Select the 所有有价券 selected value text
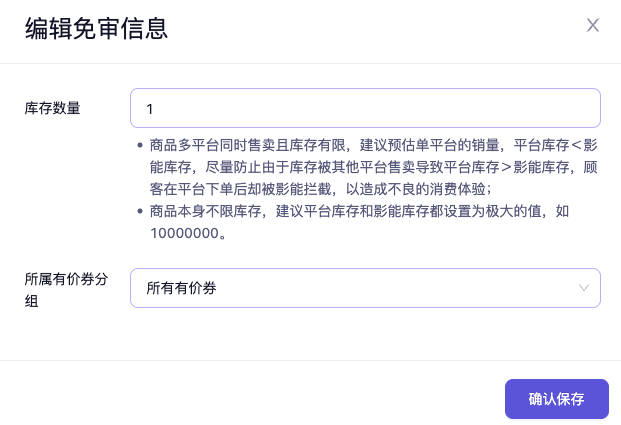This screenshot has height=425, width=621. [x=181, y=288]
